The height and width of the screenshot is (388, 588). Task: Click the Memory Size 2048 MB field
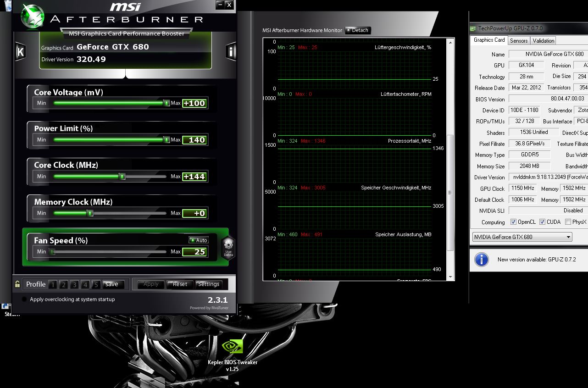[530, 166]
